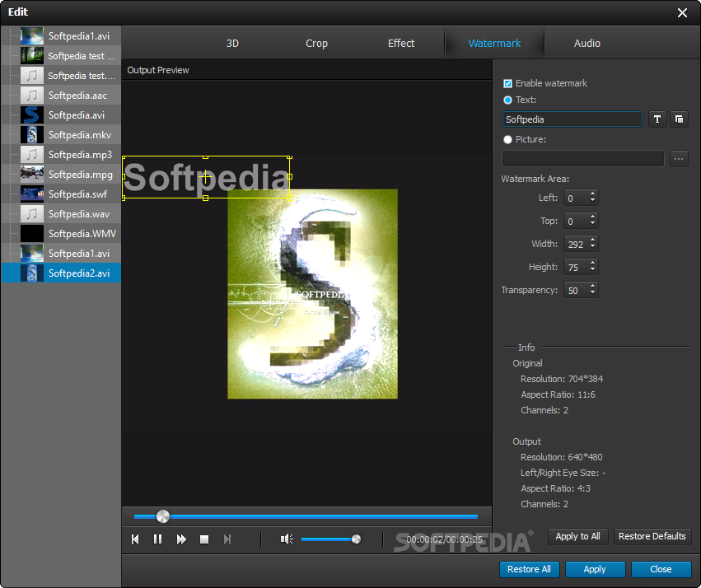Screen dimensions: 701x588
Task: Select Softpedia.mkv file thumbnail
Action: pyautogui.click(x=32, y=135)
